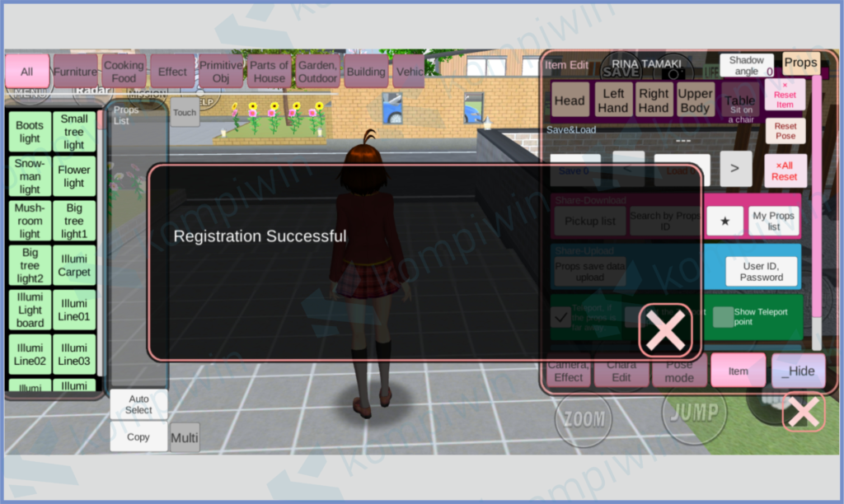The height and width of the screenshot is (504, 844).
Task: Open the Props button in Item Edit
Action: [x=801, y=63]
